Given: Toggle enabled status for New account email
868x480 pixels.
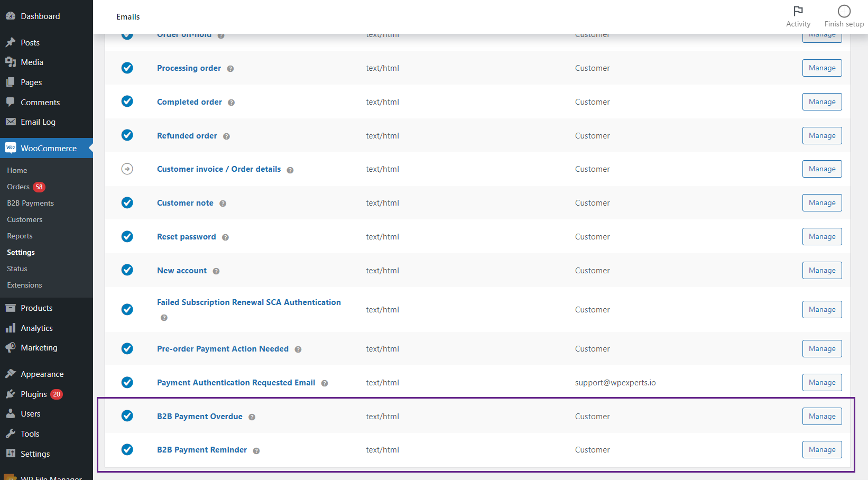Looking at the screenshot, I should [x=127, y=270].
